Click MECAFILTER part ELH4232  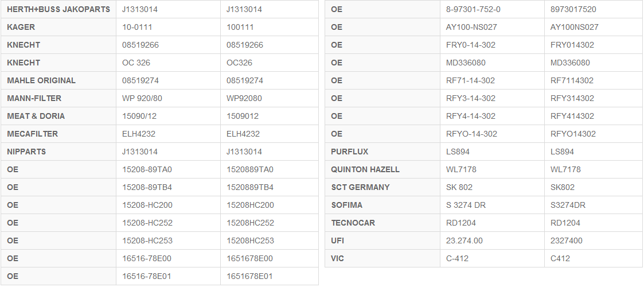[139, 134]
